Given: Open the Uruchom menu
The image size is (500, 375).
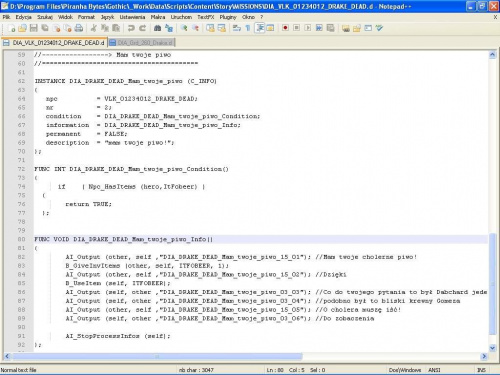Looking at the screenshot, I should pos(181,17).
